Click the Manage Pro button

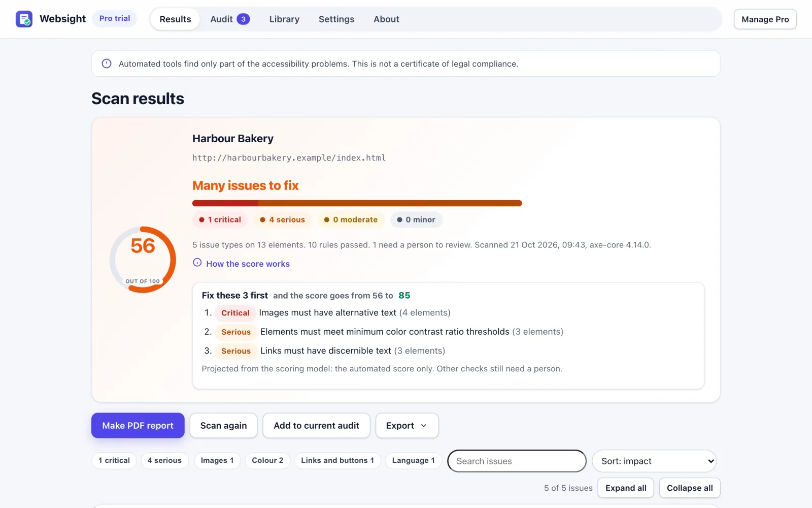coord(765,19)
